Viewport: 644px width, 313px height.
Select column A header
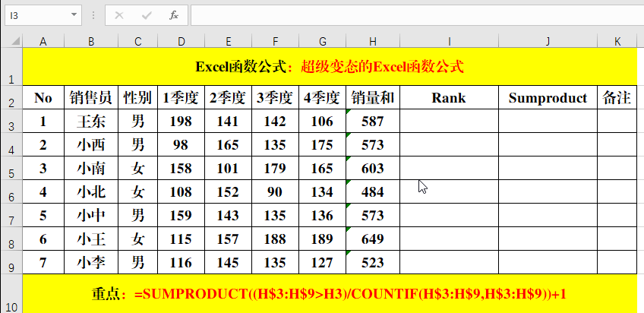pos(43,41)
